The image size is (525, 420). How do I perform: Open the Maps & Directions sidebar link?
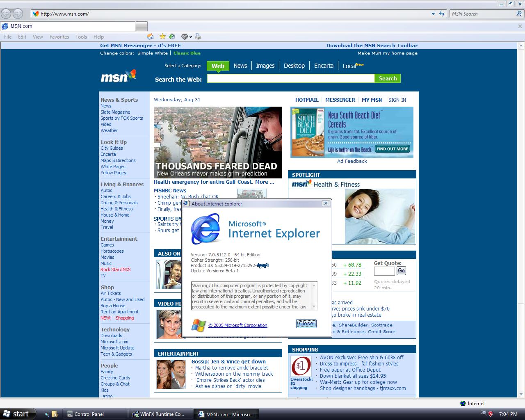(x=118, y=161)
